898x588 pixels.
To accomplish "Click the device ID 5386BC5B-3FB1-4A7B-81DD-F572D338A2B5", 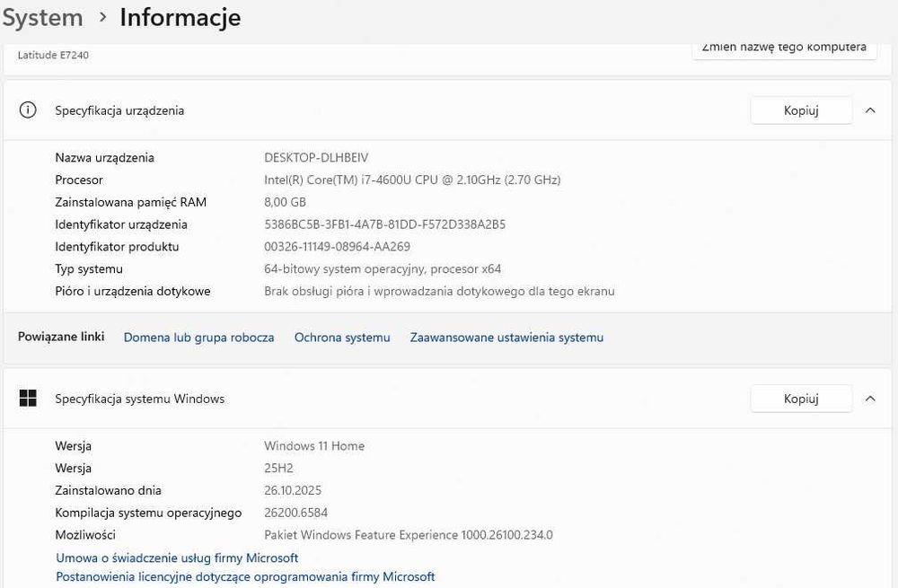I will pos(385,224).
